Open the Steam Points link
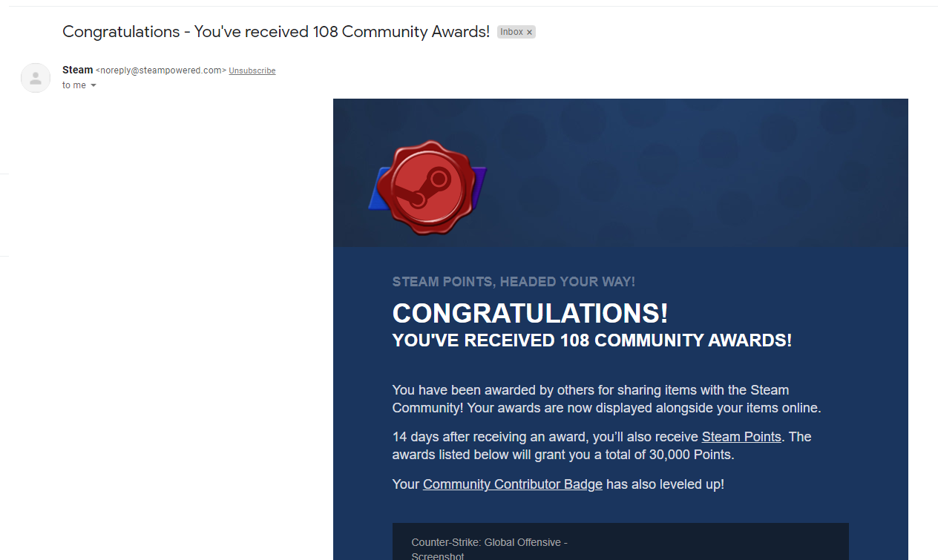 click(x=741, y=437)
